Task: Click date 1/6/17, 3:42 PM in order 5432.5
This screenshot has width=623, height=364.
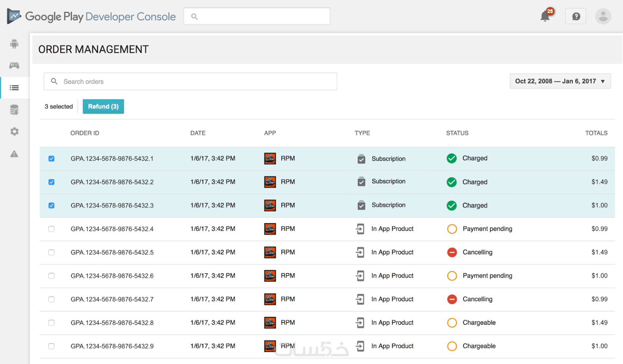Action: click(x=213, y=252)
